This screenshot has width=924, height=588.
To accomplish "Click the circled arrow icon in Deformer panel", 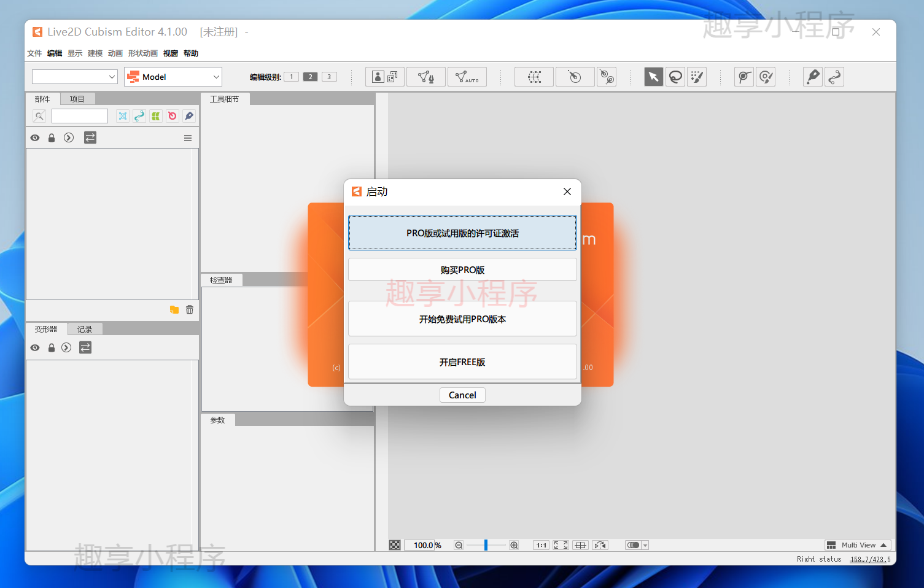I will [x=66, y=348].
